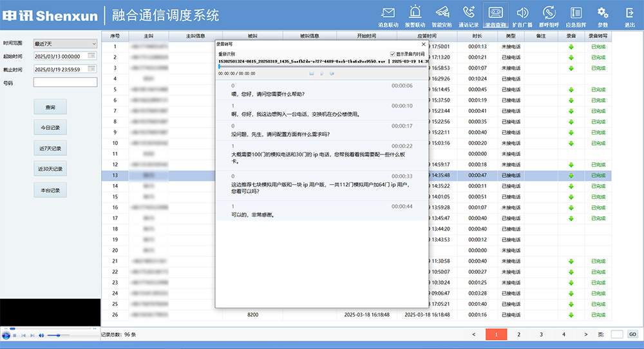This screenshot has width=644, height=349.
Task: Go to page 4
Action: pos(563,334)
